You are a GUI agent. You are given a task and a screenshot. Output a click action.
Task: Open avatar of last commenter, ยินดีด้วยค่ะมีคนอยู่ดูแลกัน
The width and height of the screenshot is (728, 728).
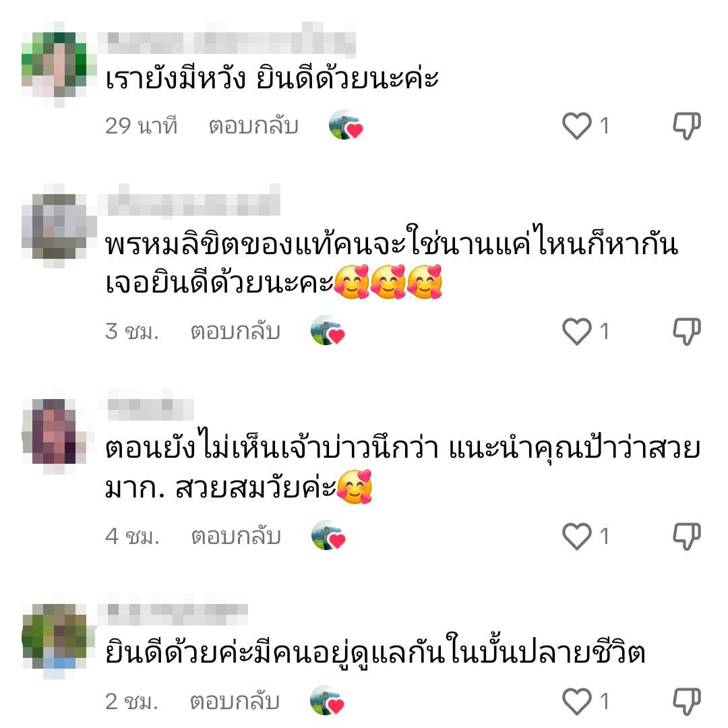55,636
